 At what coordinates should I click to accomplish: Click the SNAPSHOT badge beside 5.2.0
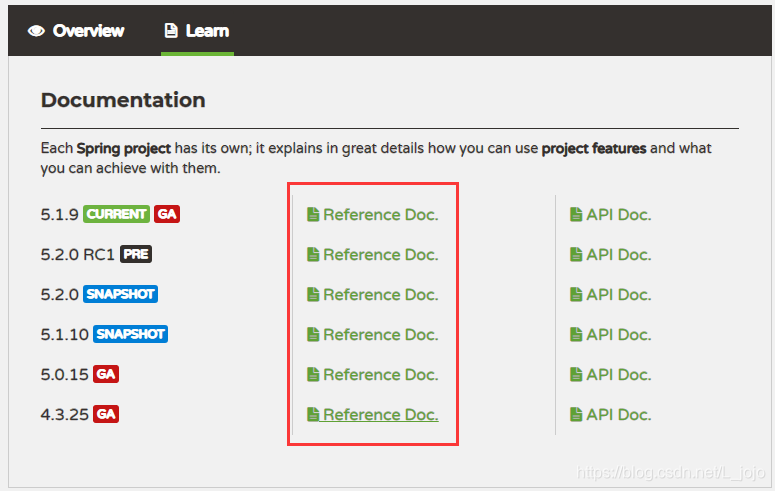click(120, 294)
